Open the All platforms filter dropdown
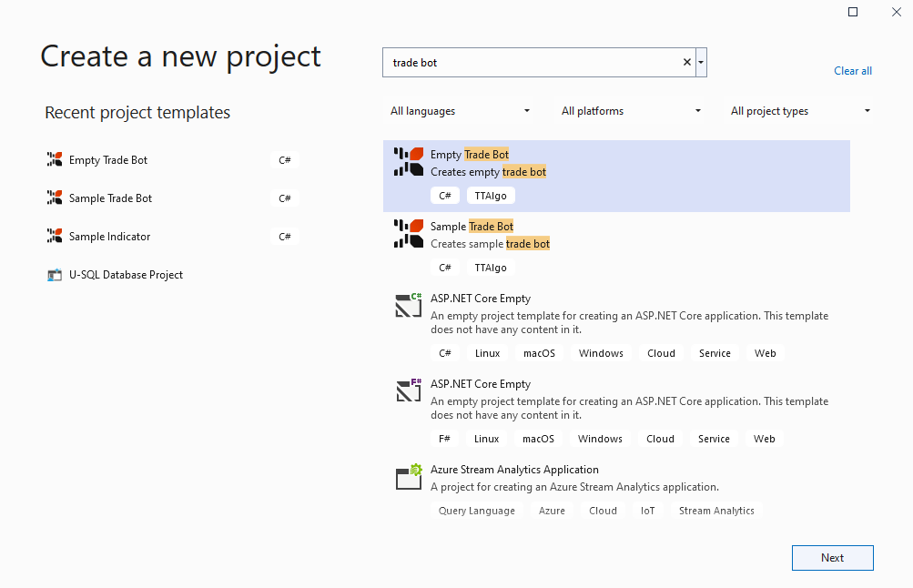This screenshot has height=588, width=913. 631,111
